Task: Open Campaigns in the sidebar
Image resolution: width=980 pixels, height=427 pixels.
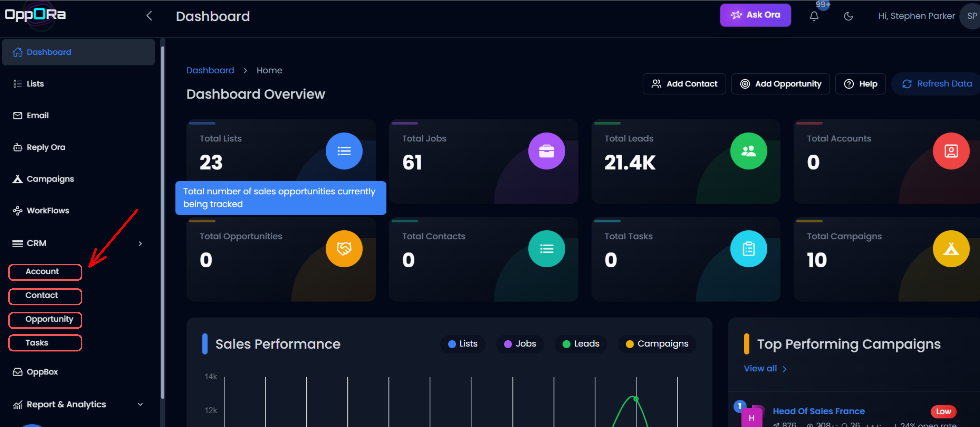Action: [50, 179]
